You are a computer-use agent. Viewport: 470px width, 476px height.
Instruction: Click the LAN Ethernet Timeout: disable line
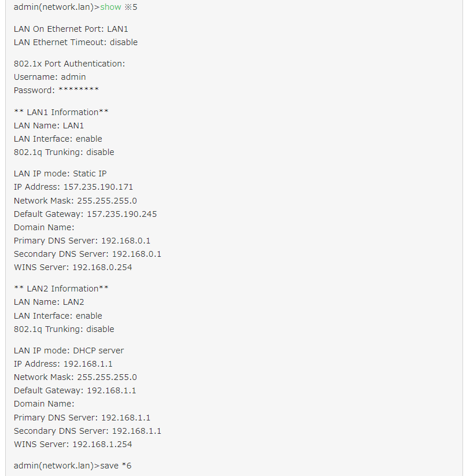point(76,42)
